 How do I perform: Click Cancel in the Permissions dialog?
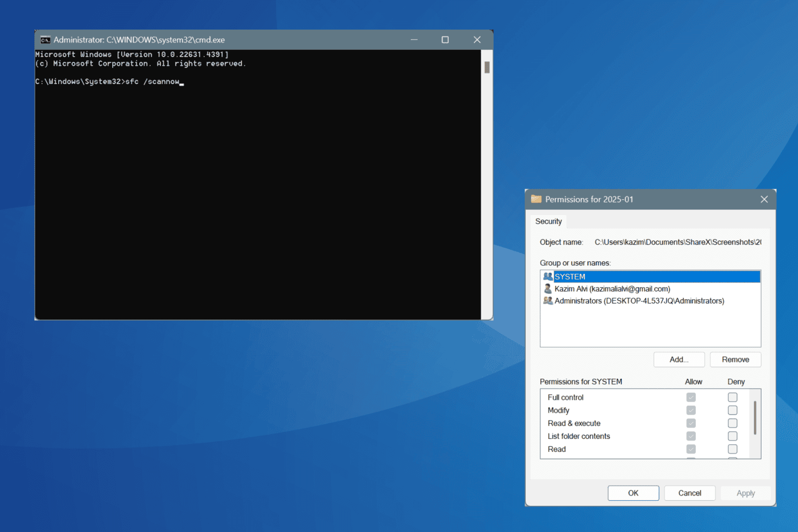click(x=689, y=493)
